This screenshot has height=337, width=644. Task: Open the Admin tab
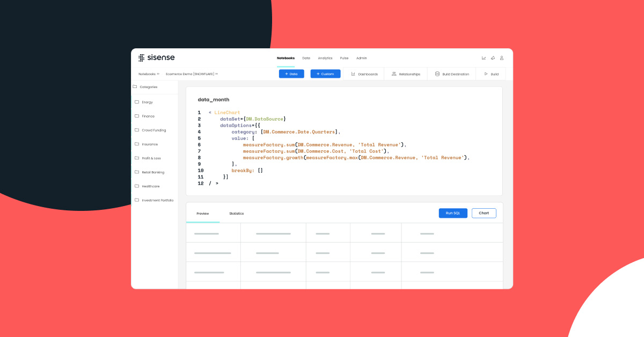tap(362, 58)
